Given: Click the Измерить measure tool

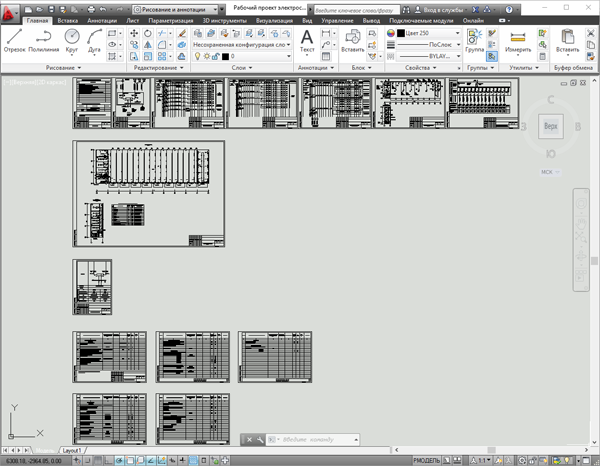Looking at the screenshot, I should (x=518, y=41).
